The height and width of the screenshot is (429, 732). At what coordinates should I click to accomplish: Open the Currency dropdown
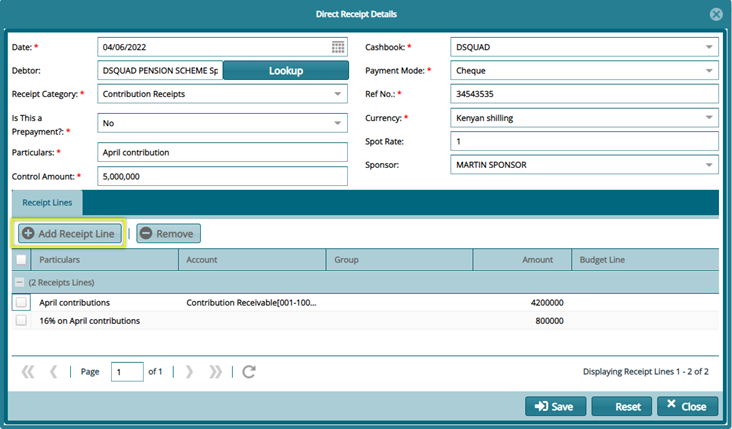[709, 118]
